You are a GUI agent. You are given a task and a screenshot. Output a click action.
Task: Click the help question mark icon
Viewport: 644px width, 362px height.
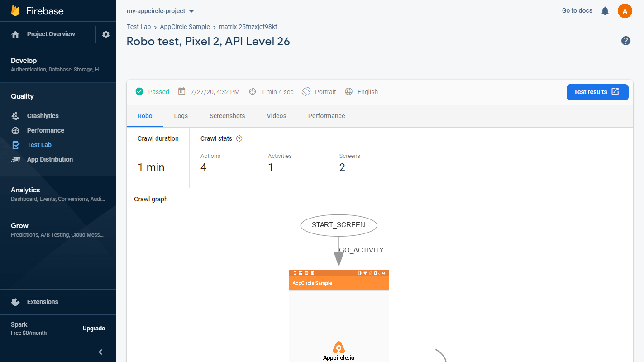(x=626, y=41)
